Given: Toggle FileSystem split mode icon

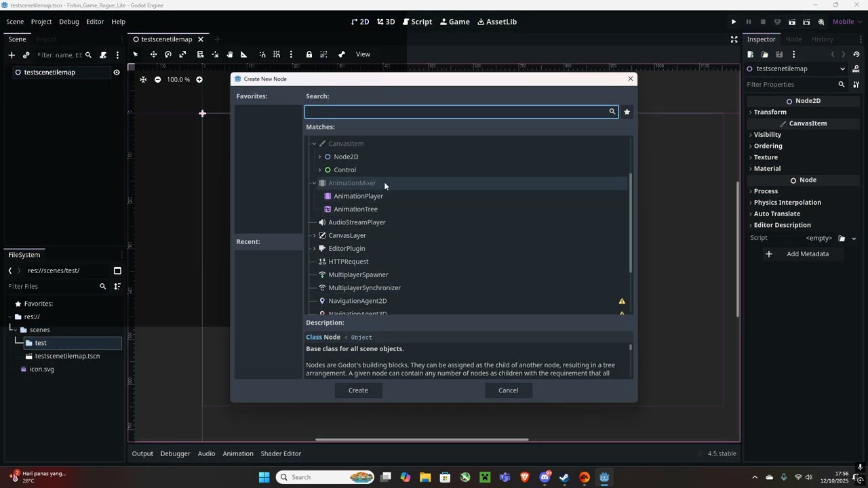Looking at the screenshot, I should coord(117,270).
